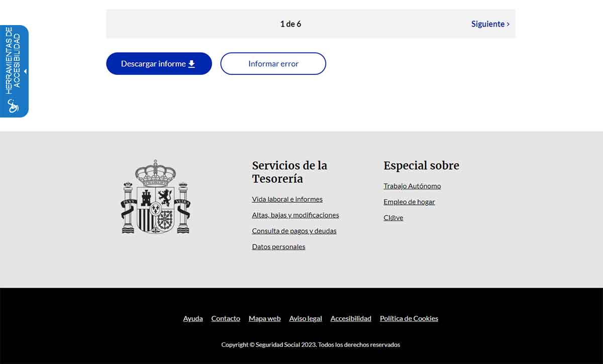The height and width of the screenshot is (364, 603).
Task: Click the page indicator showing 1 de 6
Action: pos(290,24)
